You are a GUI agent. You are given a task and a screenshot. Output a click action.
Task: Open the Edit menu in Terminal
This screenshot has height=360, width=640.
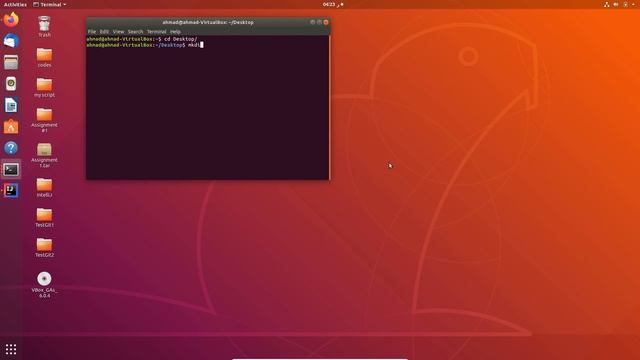click(x=104, y=31)
